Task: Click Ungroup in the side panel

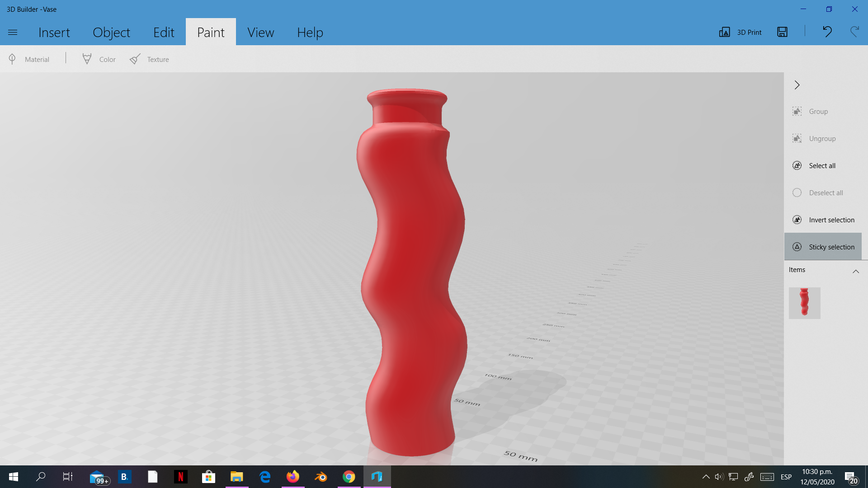Action: [814, 138]
